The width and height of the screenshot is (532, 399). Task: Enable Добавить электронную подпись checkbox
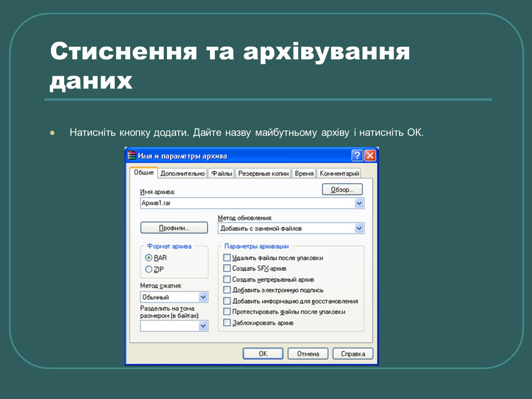point(227,290)
